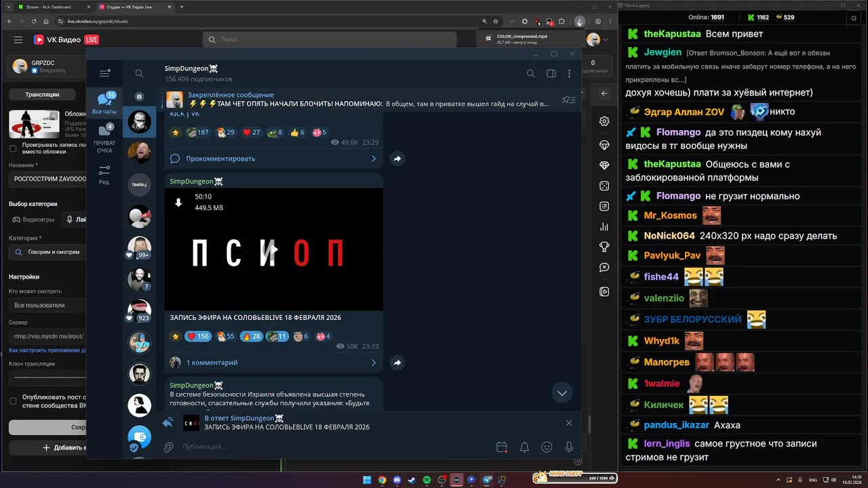Open the emoji picker
868x488 pixels.
(x=547, y=447)
